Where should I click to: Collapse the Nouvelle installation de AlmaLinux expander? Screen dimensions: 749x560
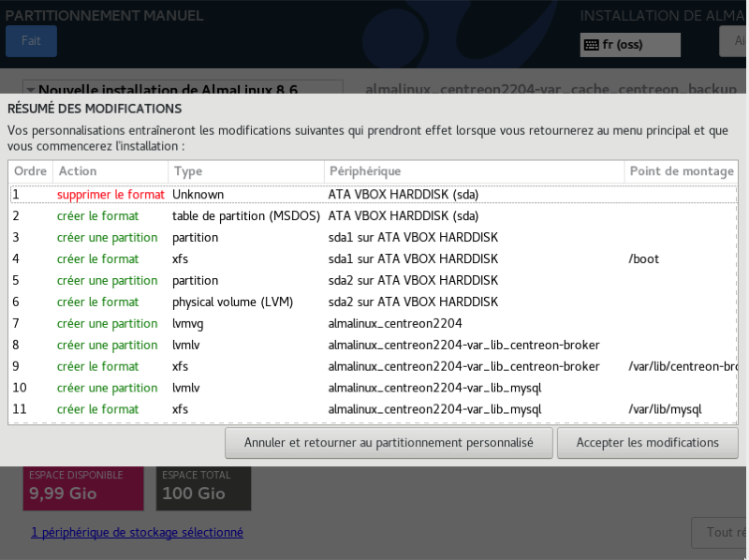pyautogui.click(x=30, y=90)
